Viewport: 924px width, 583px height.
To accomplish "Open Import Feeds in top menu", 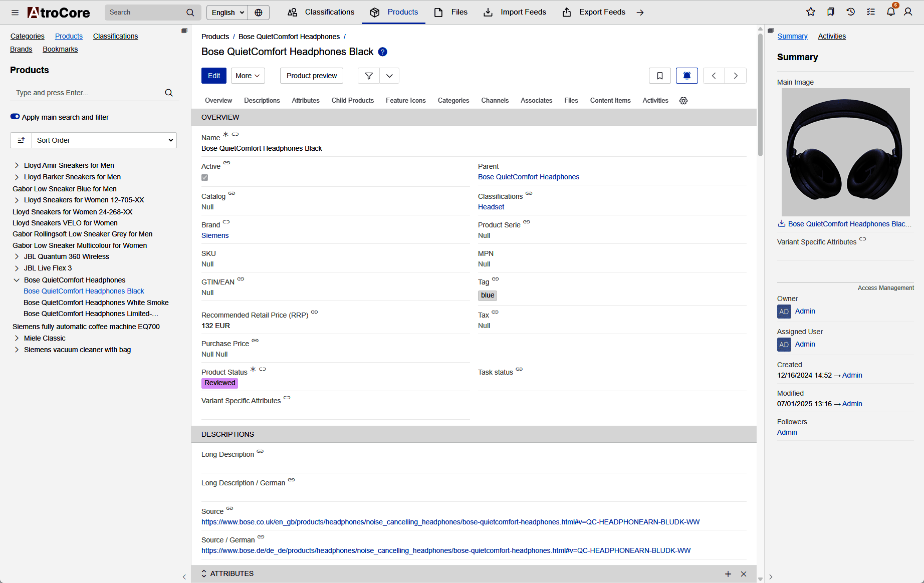I will [515, 12].
